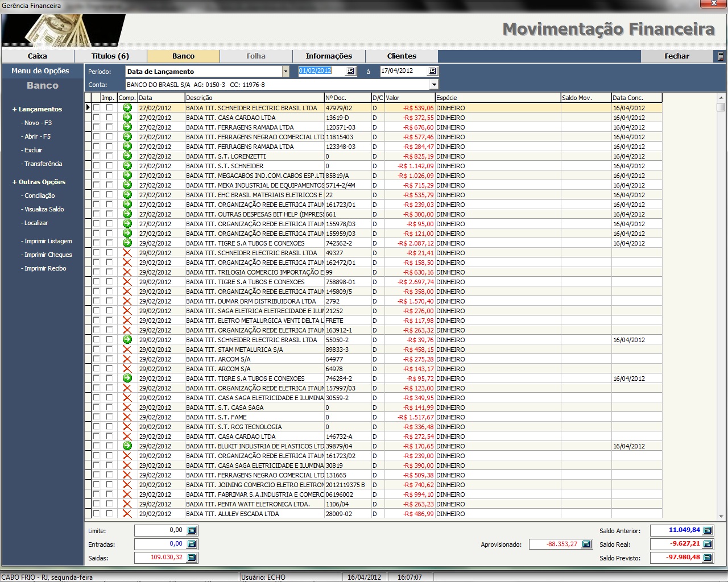Tick Imp. checkbox on MEKA INDUSTRIAL row
This screenshot has height=582, width=728.
point(109,185)
